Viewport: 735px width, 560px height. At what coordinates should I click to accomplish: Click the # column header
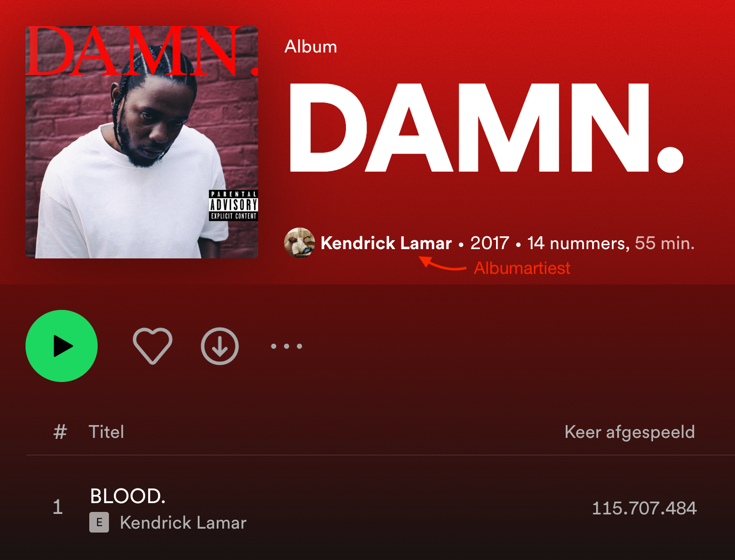point(60,432)
